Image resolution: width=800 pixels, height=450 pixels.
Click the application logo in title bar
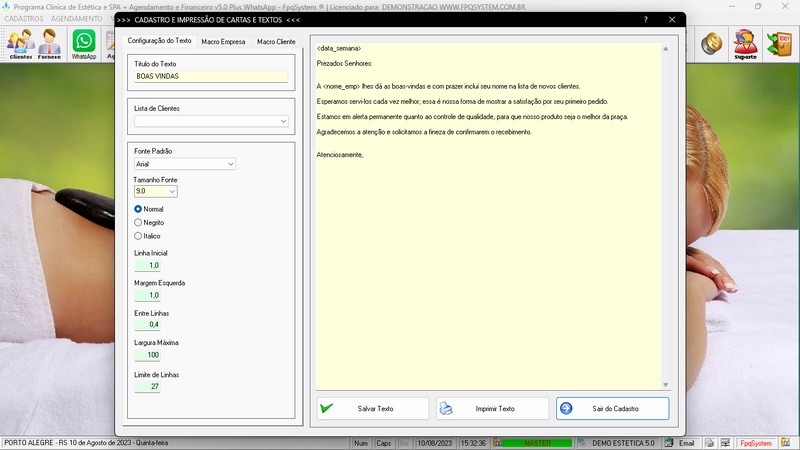click(x=6, y=7)
